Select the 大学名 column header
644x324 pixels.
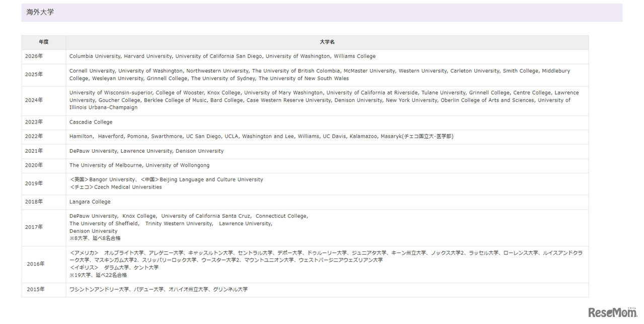pyautogui.click(x=327, y=42)
